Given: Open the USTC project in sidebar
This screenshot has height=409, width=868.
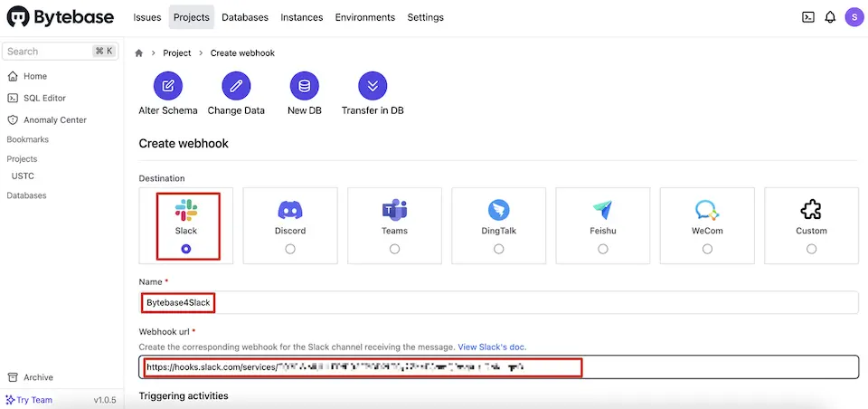Looking at the screenshot, I should pyautogui.click(x=24, y=176).
